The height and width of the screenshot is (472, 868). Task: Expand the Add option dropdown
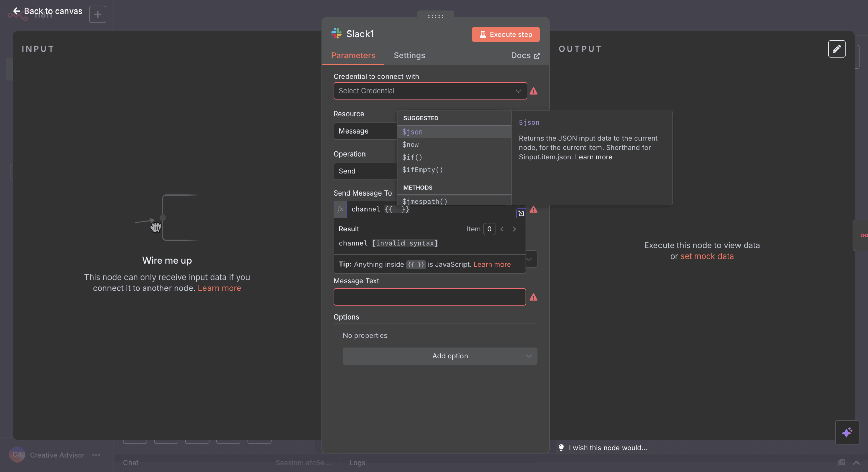pos(440,356)
